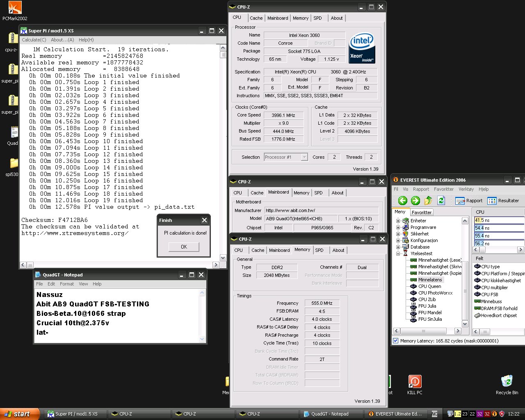Switch to Favoritter tab in EVEREST side panel
Image resolution: width=525 pixels, height=420 pixels.
422,212
